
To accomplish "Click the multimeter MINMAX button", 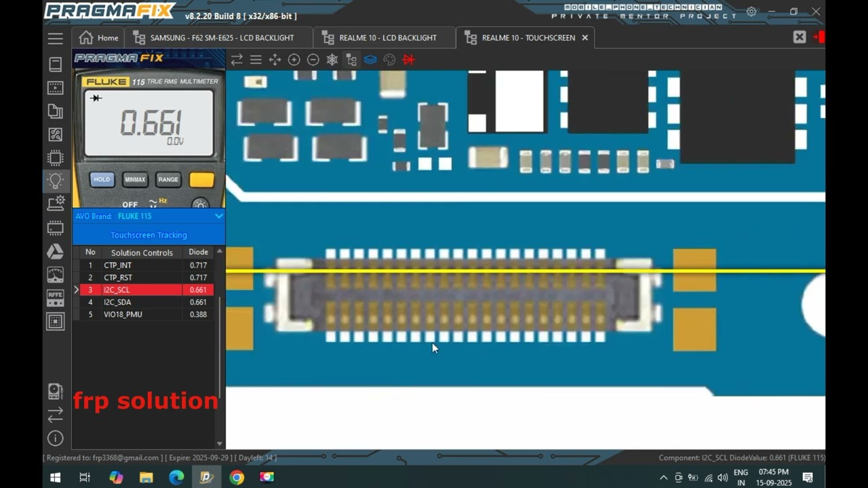I will tap(135, 180).
